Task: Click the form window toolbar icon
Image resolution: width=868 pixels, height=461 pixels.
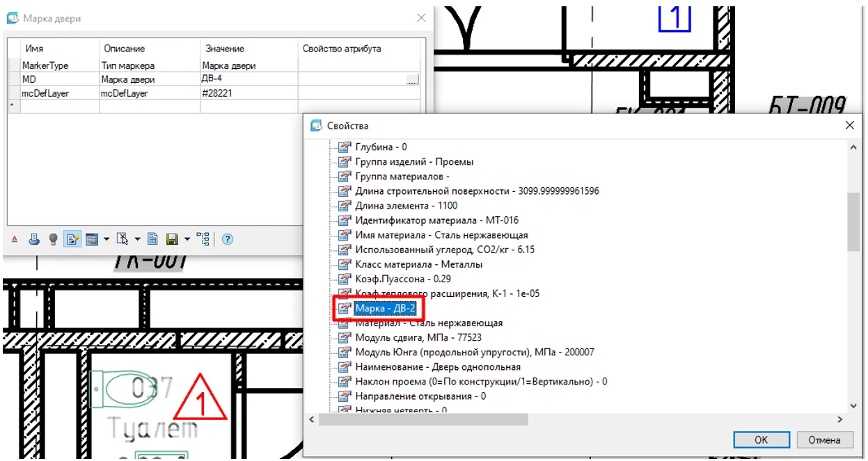Action: pyautogui.click(x=91, y=239)
